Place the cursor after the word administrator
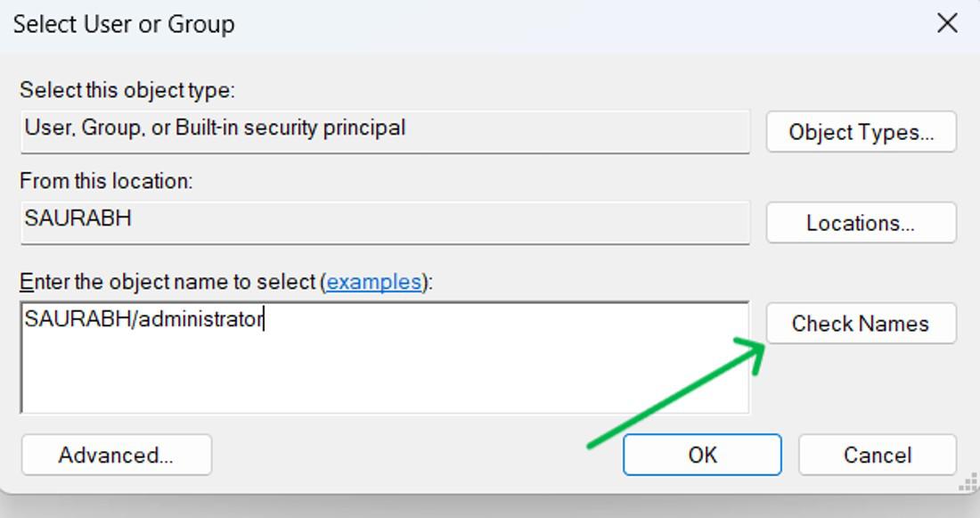Viewport: 980px width, 518px height. point(264,319)
